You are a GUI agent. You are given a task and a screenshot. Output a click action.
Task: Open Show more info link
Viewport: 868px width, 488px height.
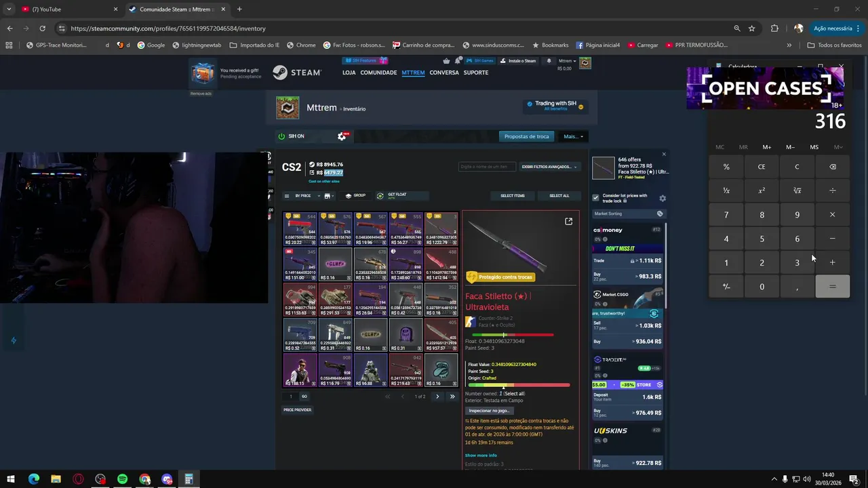(481, 455)
